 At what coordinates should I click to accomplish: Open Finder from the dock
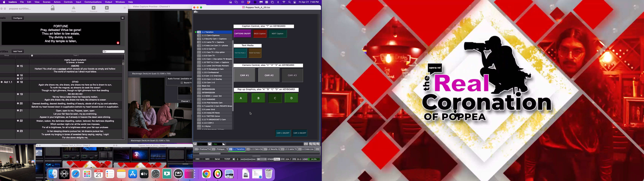coord(53,174)
